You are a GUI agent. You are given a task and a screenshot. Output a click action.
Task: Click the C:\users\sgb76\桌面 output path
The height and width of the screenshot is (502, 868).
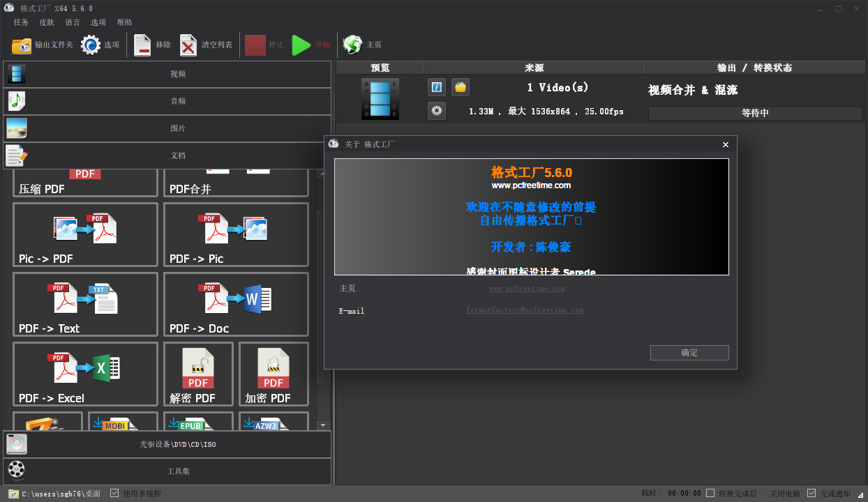pos(61,494)
